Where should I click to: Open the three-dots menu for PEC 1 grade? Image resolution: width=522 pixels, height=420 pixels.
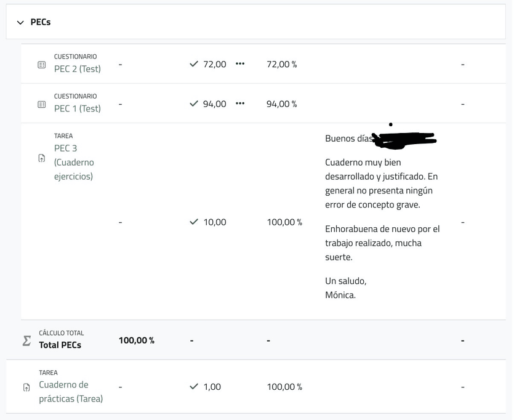[x=240, y=103]
